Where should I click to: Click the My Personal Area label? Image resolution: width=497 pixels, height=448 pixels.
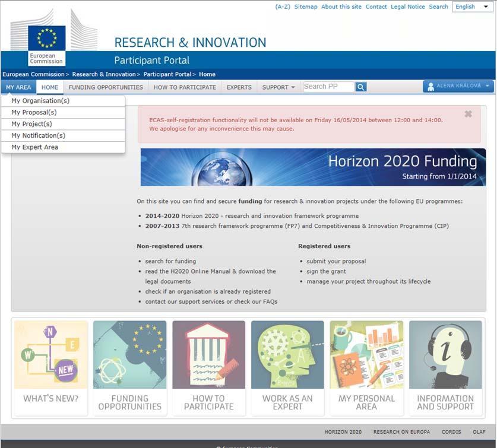tap(366, 402)
